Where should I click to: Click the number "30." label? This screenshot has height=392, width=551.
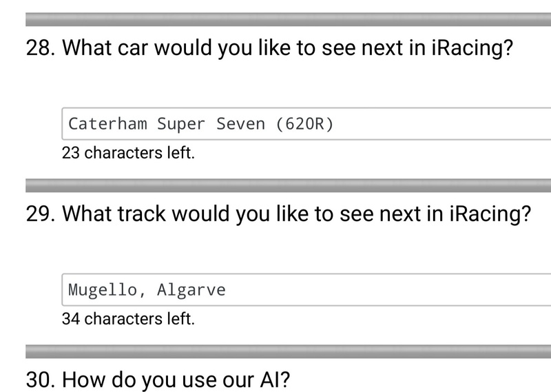tap(41, 380)
